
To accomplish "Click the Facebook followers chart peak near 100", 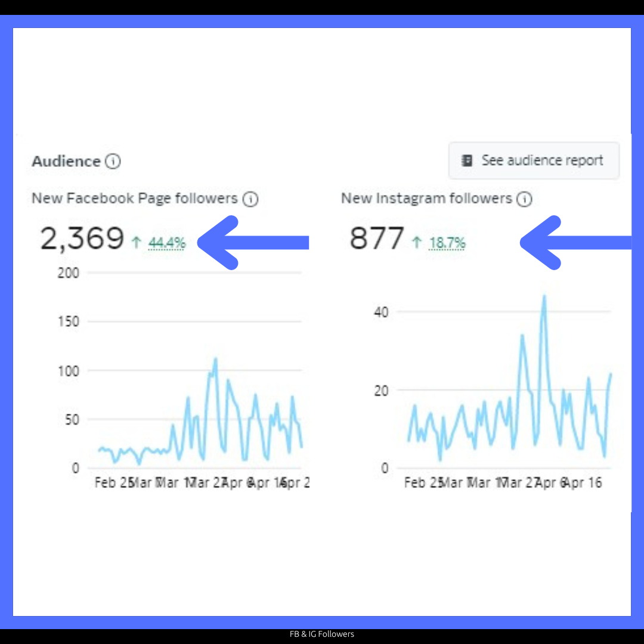I will coord(215,360).
